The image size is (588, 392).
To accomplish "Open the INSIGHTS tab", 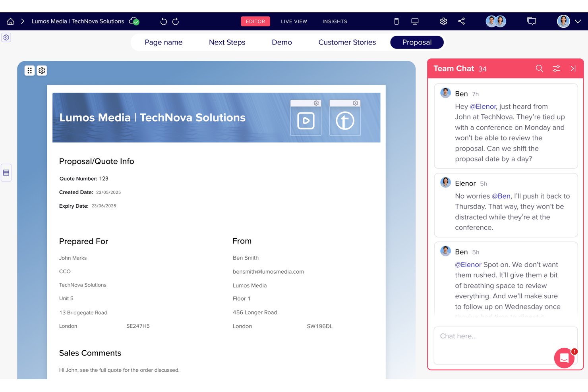I will (x=335, y=21).
